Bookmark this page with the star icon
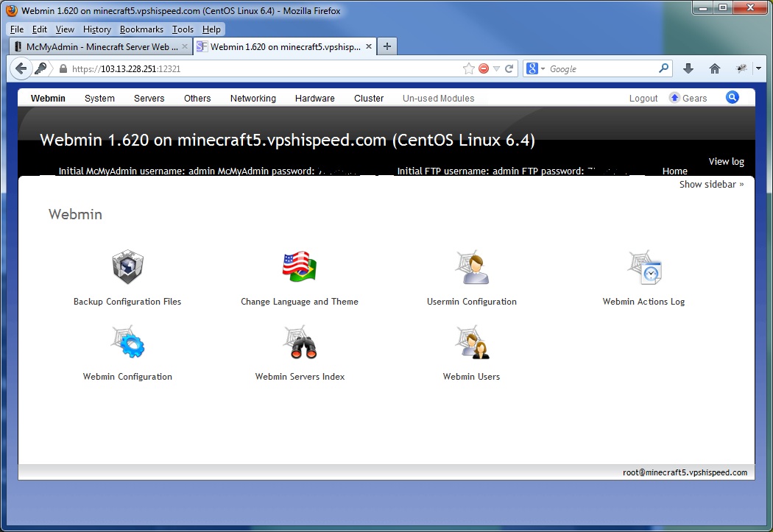Screen dimensions: 773x532 [x=469, y=68]
